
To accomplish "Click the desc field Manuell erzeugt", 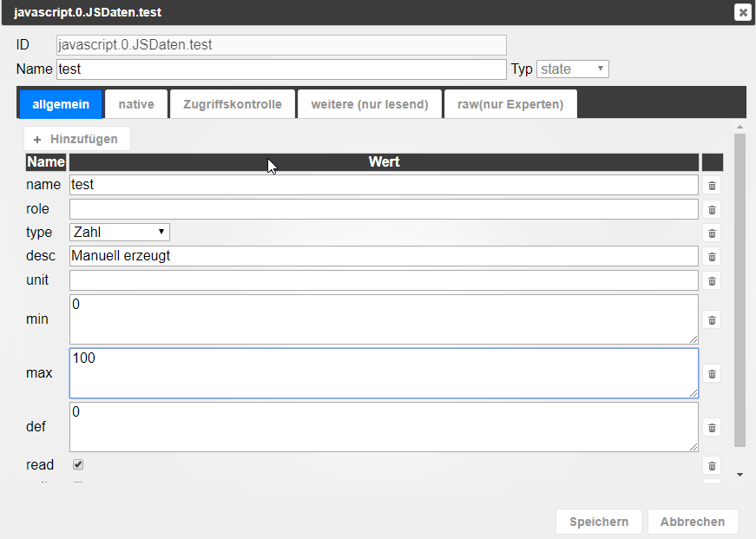I will [x=384, y=256].
